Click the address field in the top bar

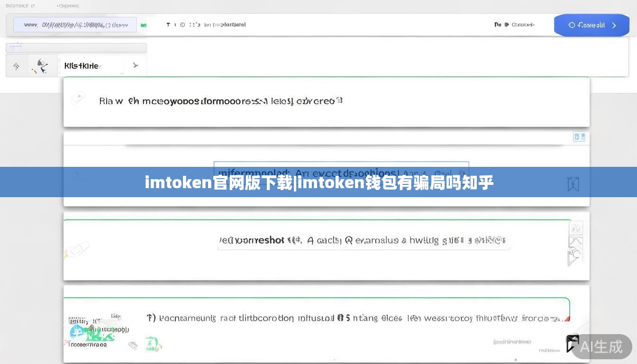(x=75, y=25)
